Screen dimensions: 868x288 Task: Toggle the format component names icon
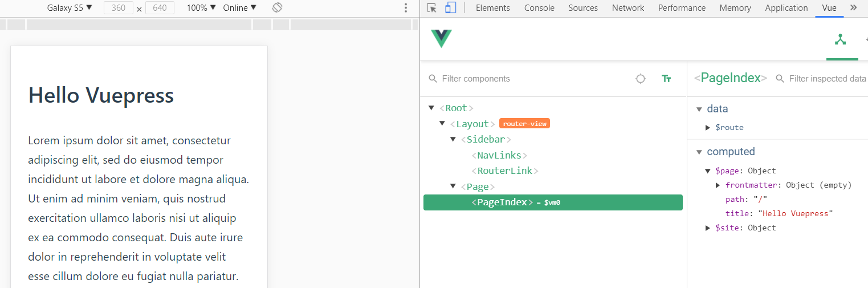[666, 79]
